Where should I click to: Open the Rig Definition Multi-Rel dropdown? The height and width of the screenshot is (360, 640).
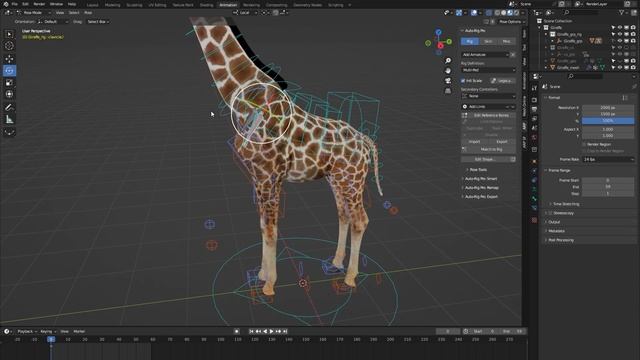[x=489, y=70]
